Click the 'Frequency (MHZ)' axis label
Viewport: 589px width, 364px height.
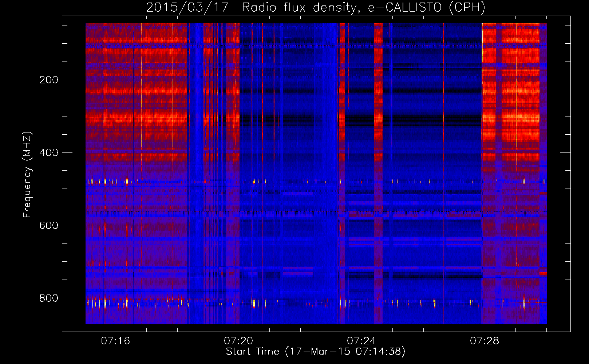point(27,175)
